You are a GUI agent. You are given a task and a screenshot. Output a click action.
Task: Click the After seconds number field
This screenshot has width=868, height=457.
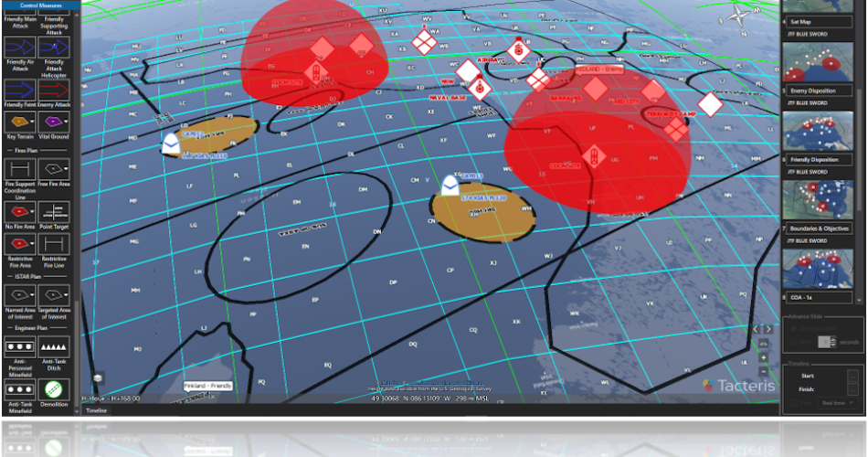pyautogui.click(x=824, y=343)
